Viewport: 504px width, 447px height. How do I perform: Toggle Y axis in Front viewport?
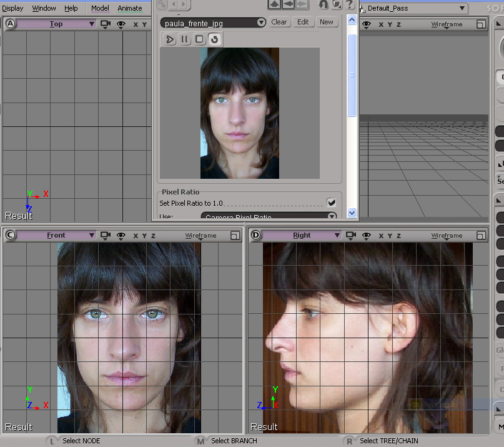[x=144, y=236]
